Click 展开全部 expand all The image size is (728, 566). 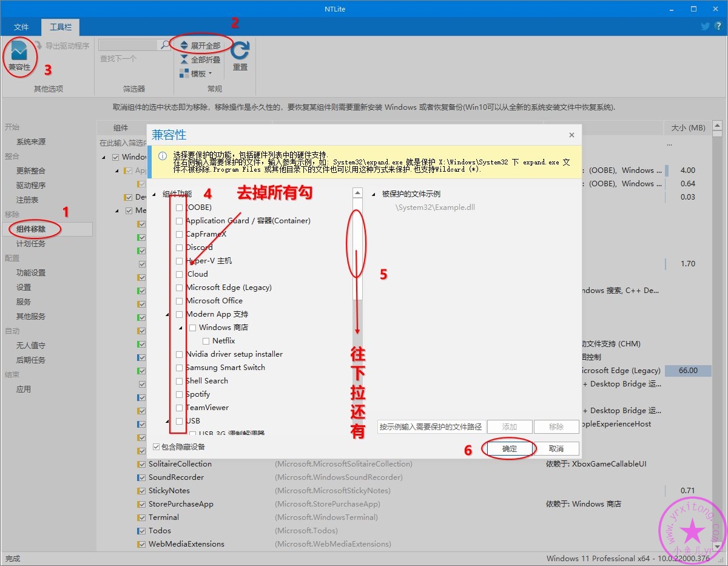pos(200,45)
